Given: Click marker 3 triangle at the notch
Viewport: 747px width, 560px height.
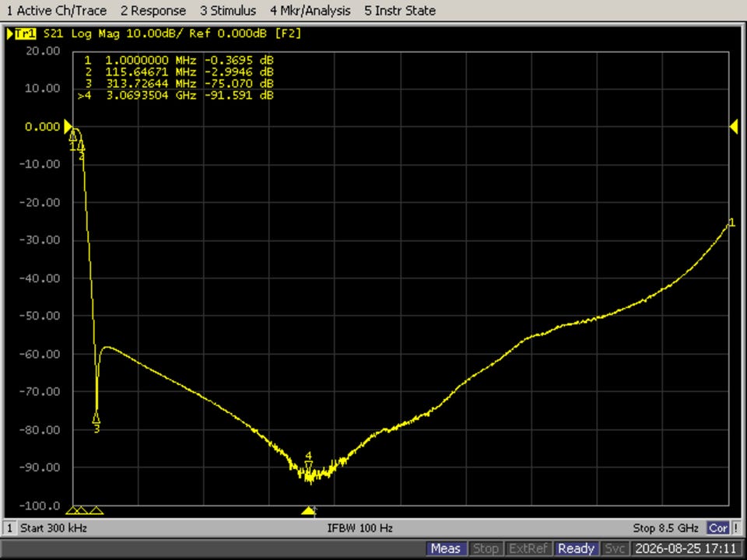Looking at the screenshot, I should pyautogui.click(x=96, y=418).
